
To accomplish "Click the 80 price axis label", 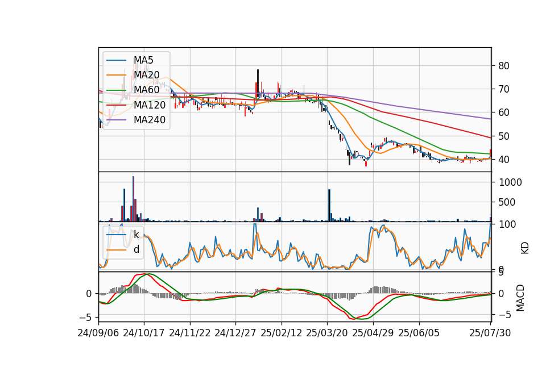I will [503, 66].
